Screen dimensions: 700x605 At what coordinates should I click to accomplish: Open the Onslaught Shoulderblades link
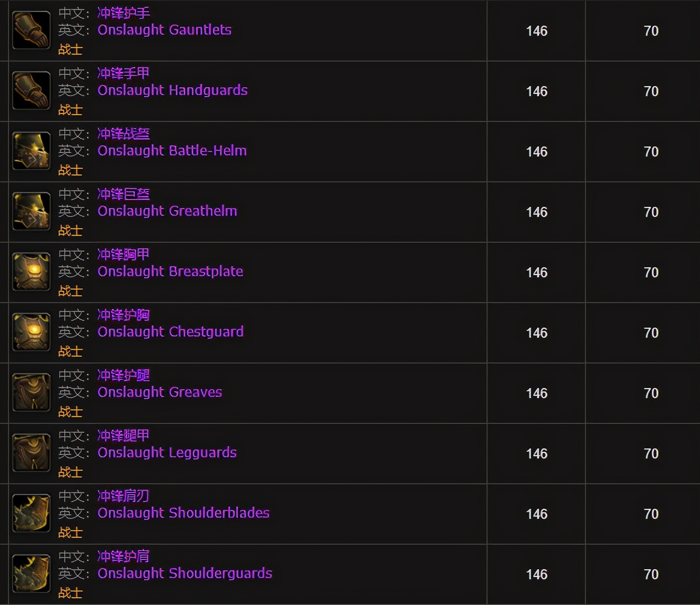coord(183,513)
